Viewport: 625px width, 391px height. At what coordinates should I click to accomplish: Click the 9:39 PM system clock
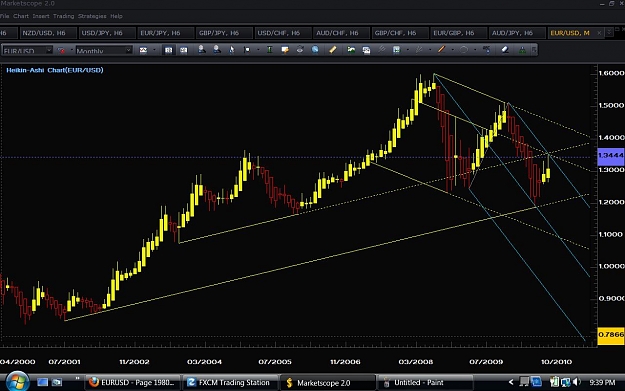click(602, 383)
